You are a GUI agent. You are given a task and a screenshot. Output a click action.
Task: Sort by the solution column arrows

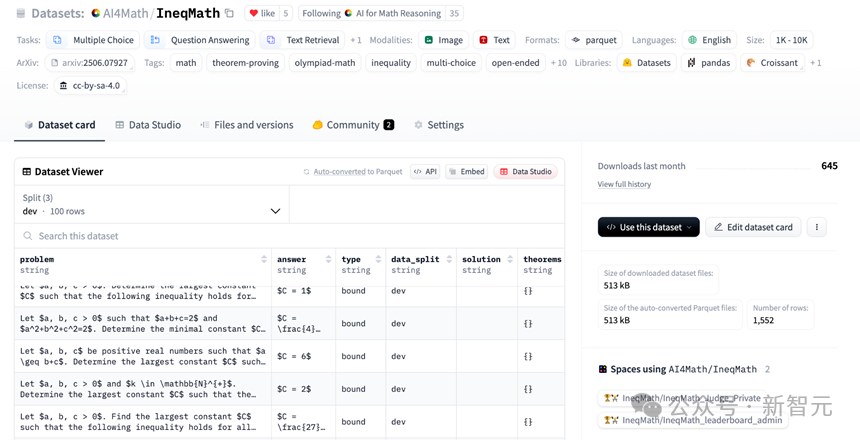511,260
